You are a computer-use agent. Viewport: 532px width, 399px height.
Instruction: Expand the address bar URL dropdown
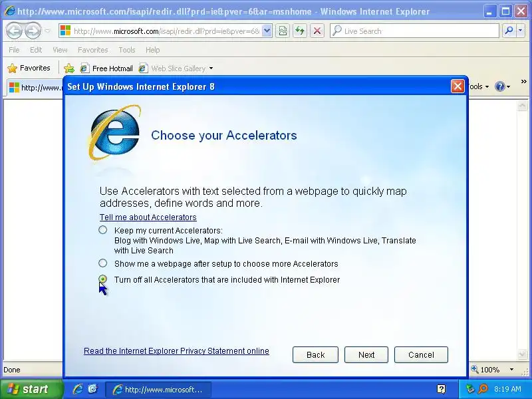pos(267,31)
